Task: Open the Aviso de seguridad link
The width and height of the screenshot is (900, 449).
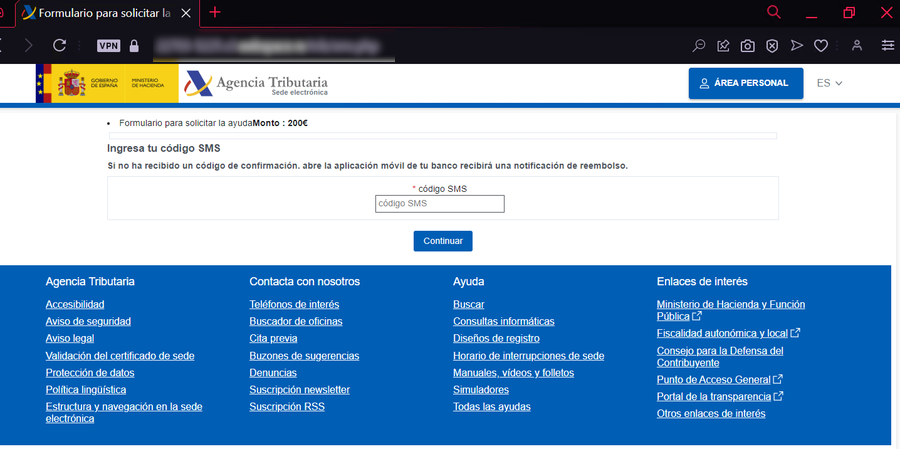Action: (88, 321)
